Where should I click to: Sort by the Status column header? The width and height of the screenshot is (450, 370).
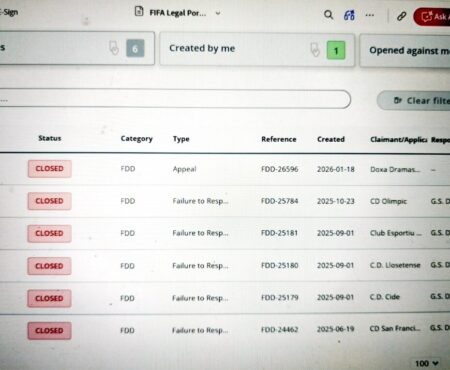click(x=50, y=138)
